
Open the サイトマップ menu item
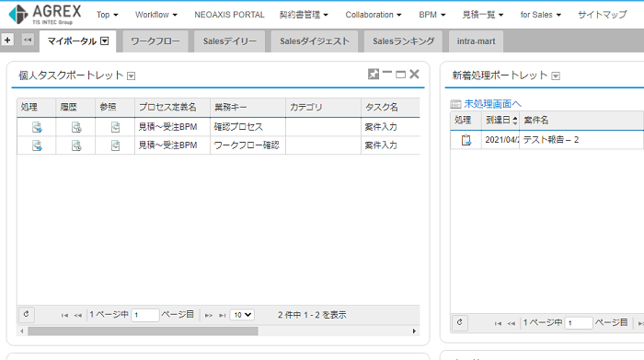click(x=602, y=15)
